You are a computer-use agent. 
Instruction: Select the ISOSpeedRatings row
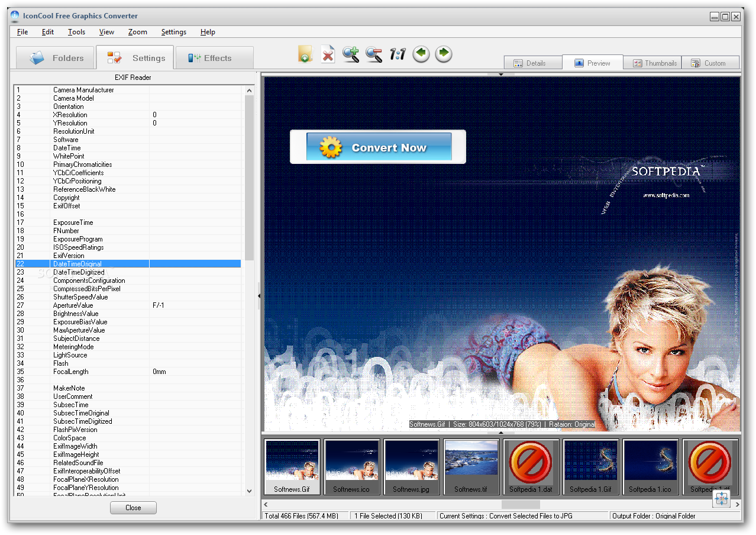pyautogui.click(x=128, y=247)
